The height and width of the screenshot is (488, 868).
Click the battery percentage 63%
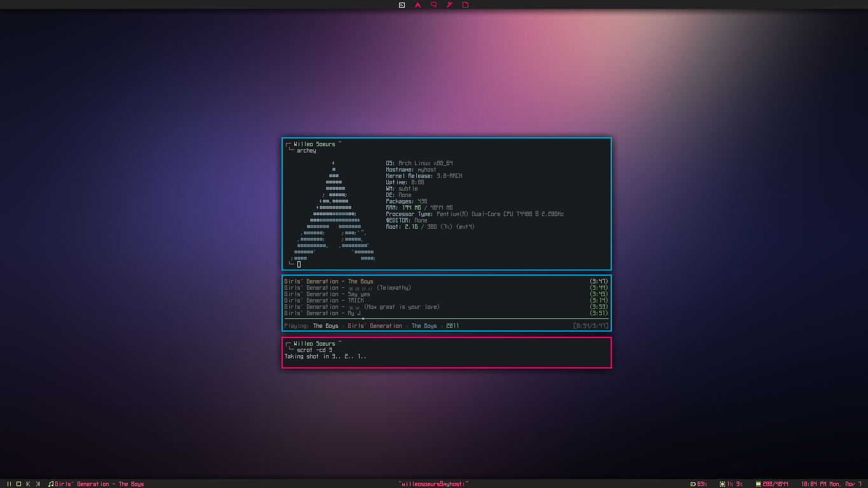click(x=702, y=484)
